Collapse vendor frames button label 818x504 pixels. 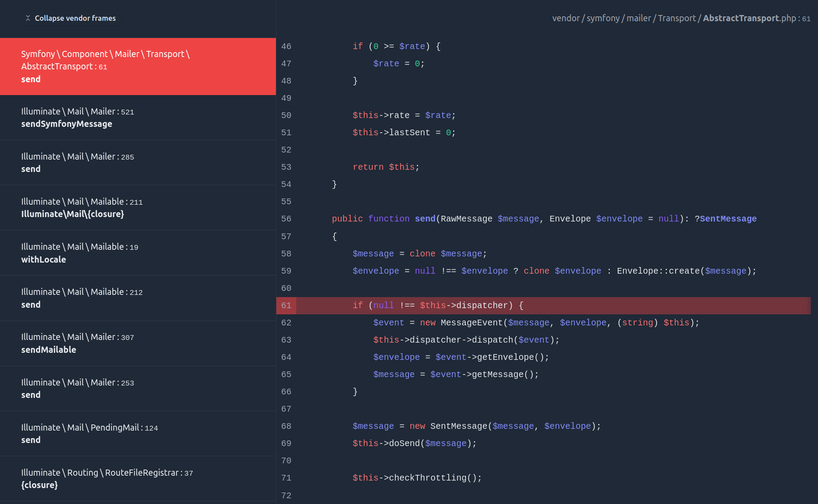75,18
